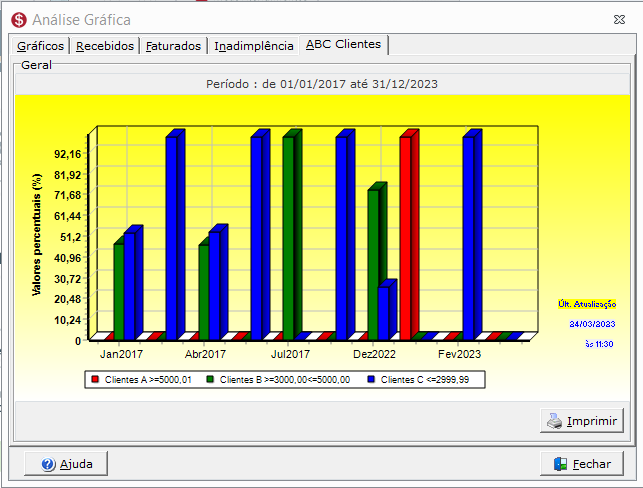Viewport: 643px width, 488px height.
Task: Open help with the Ajuda button
Action: [x=66, y=464]
